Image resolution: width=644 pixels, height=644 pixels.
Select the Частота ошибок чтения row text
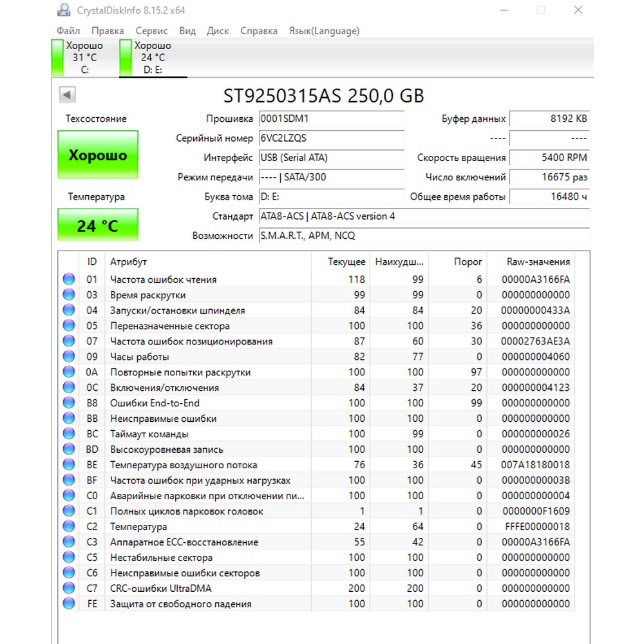click(x=163, y=279)
